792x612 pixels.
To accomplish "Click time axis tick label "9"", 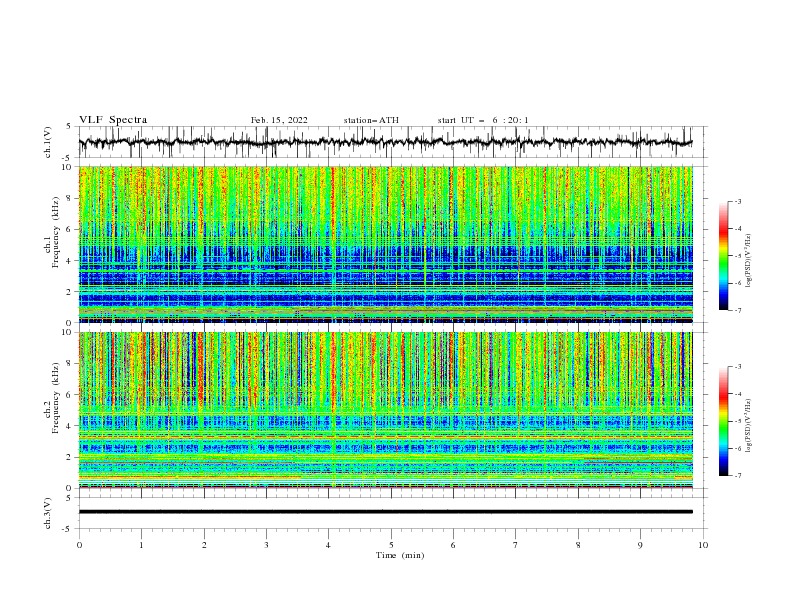I will coord(640,545).
